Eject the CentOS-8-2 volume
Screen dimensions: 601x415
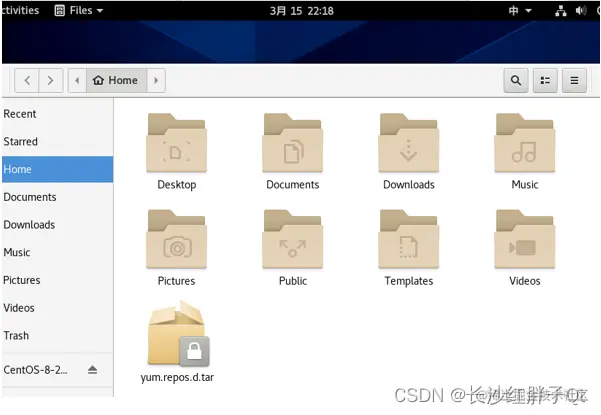click(92, 370)
